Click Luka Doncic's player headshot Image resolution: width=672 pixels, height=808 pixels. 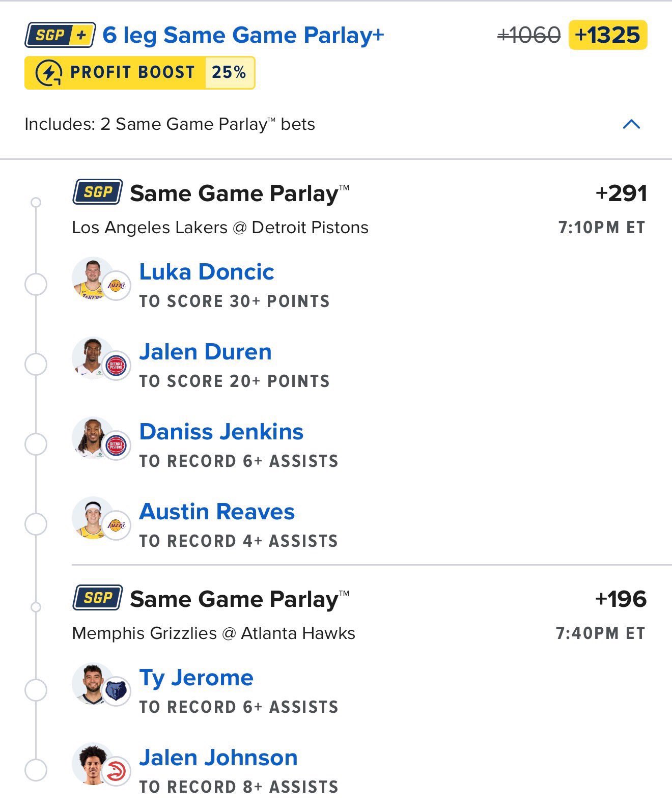pos(92,278)
